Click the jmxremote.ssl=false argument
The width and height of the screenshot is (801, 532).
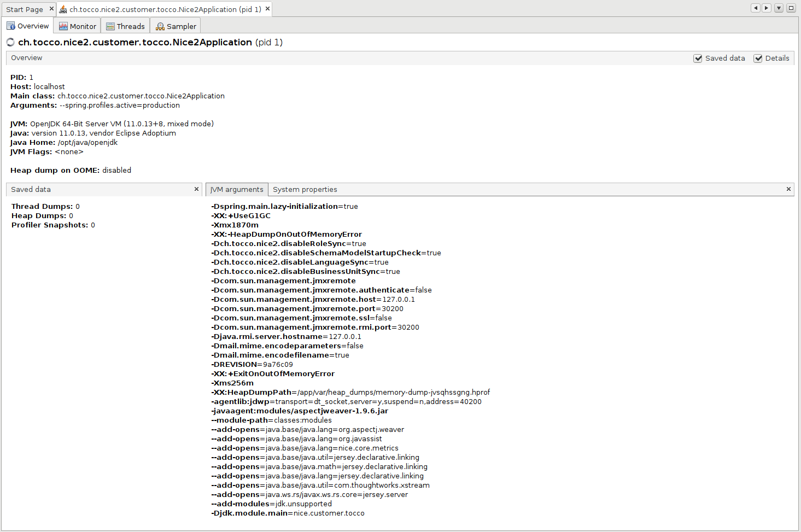(x=301, y=318)
